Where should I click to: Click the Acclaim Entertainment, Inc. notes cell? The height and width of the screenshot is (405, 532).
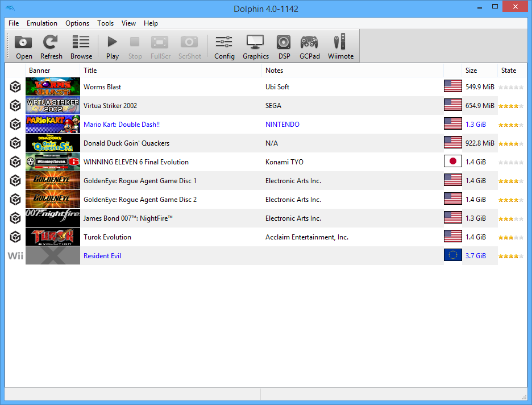[307, 237]
